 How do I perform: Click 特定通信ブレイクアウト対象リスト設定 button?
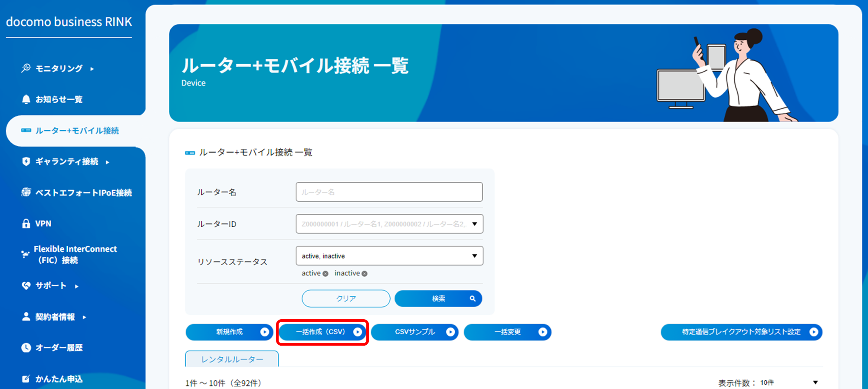(741, 332)
